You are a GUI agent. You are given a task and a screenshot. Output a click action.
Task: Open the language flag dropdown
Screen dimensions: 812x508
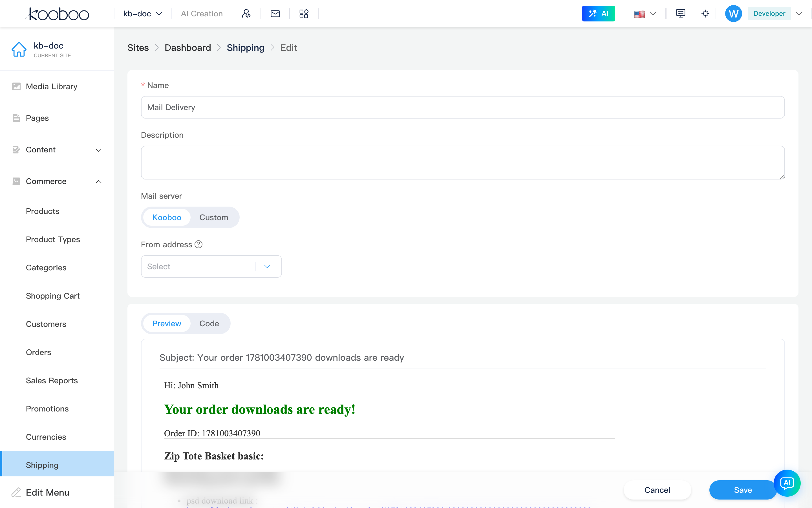pyautogui.click(x=645, y=14)
